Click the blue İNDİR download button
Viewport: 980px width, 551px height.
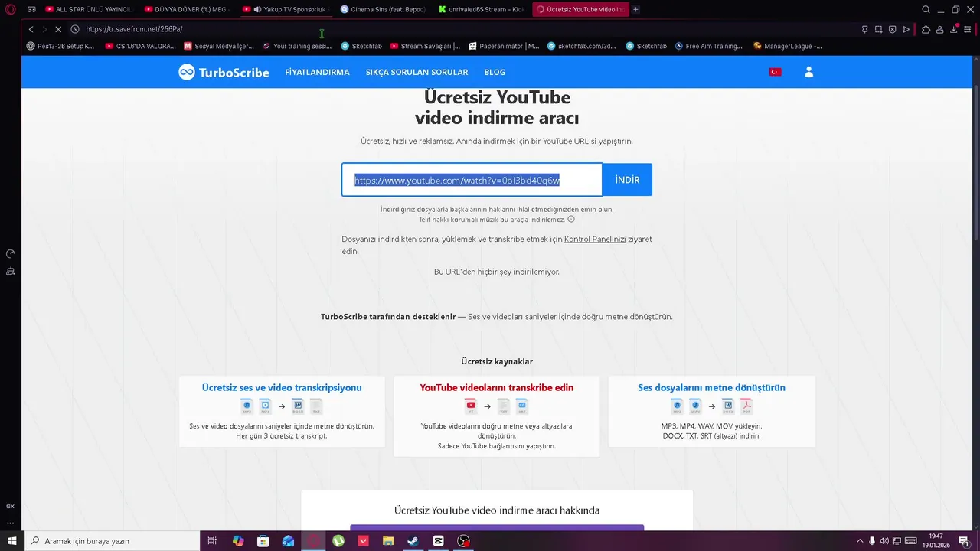tap(627, 180)
